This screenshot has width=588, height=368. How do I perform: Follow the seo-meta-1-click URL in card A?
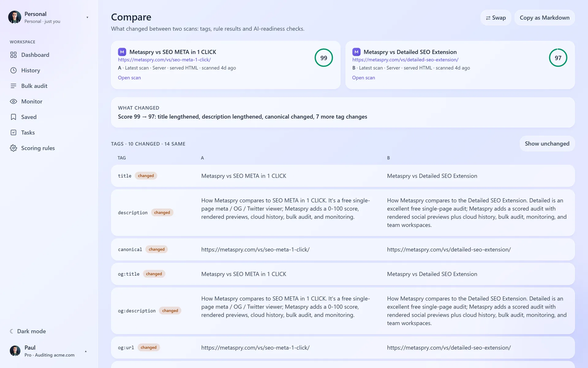[164, 60]
